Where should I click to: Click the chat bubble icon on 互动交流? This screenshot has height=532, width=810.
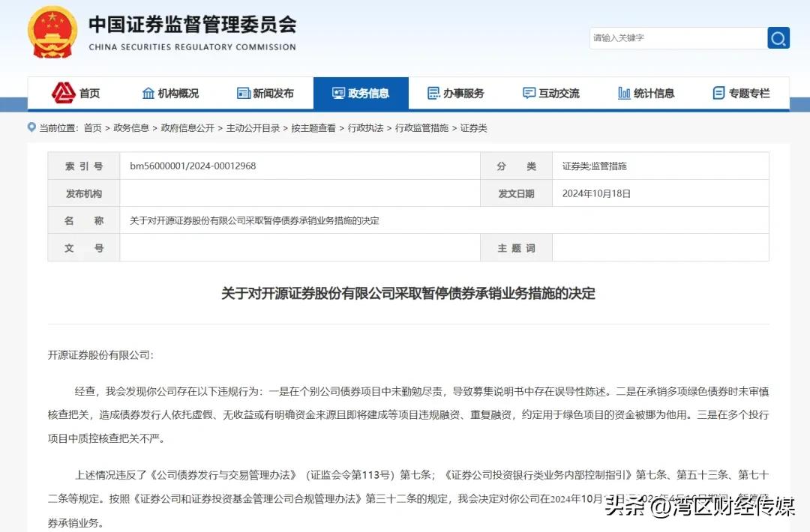pyautogui.click(x=528, y=93)
